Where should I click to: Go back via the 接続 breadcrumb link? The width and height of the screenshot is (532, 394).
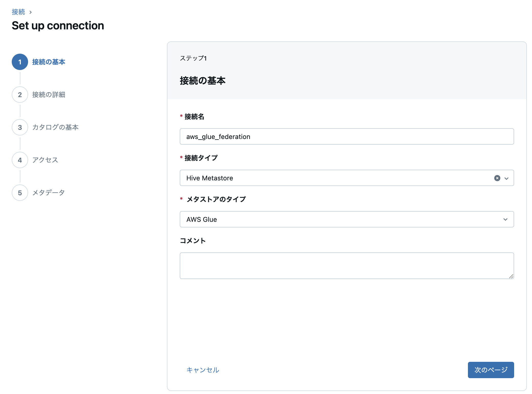18,12
